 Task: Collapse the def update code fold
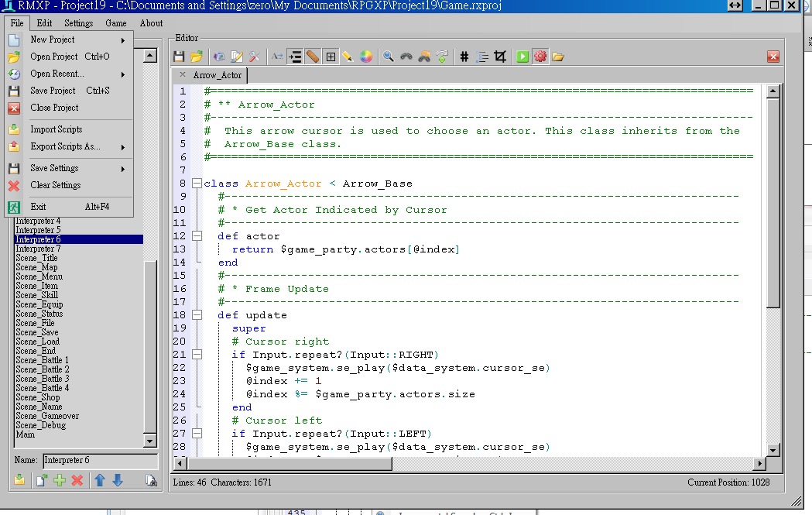click(x=197, y=314)
